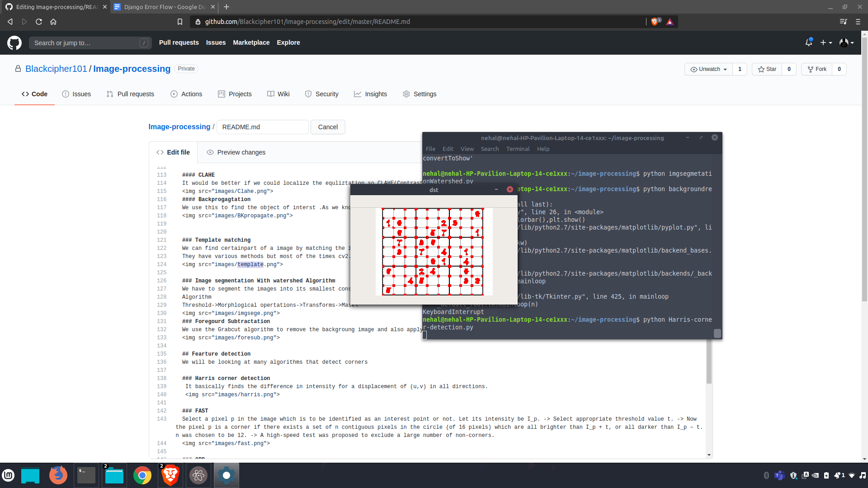868x488 pixels.
Task: Open Brave browser menu hamburger icon
Action: pos(858,22)
